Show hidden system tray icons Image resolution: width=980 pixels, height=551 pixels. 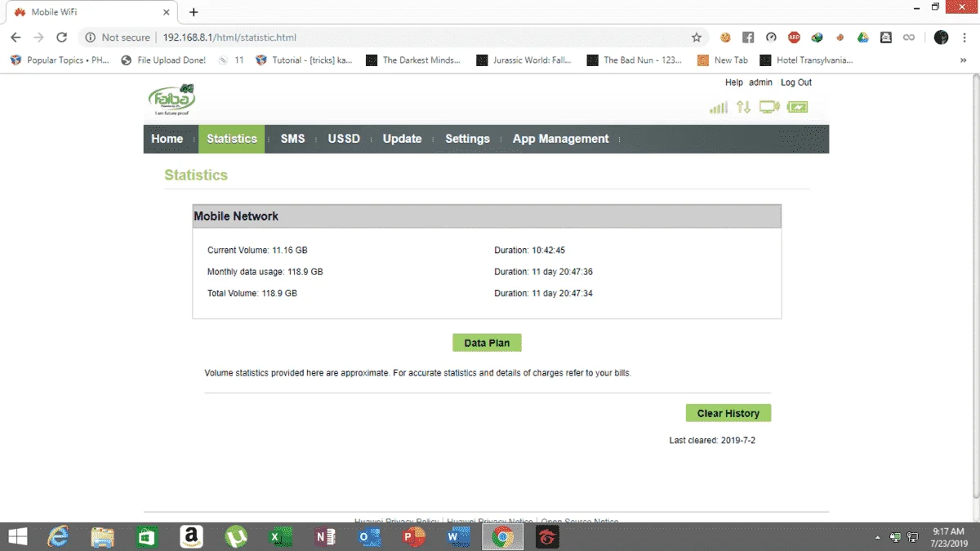click(x=877, y=537)
